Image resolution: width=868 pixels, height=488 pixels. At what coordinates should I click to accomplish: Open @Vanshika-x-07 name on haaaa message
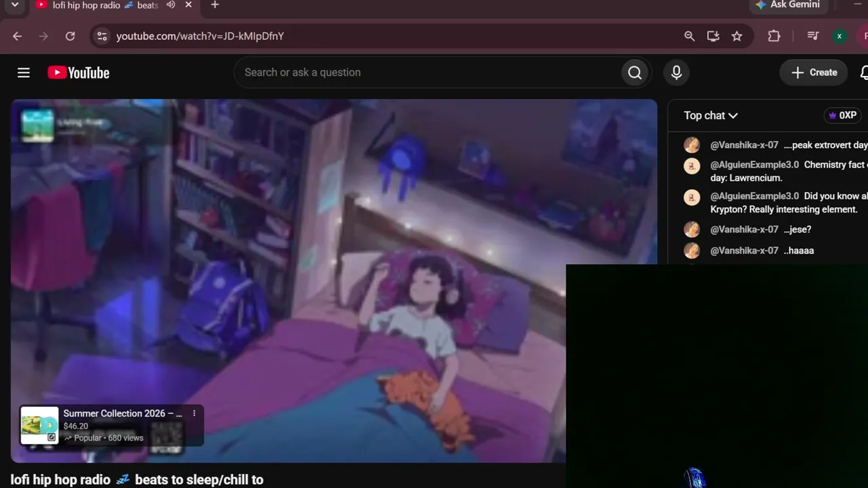pos(744,250)
